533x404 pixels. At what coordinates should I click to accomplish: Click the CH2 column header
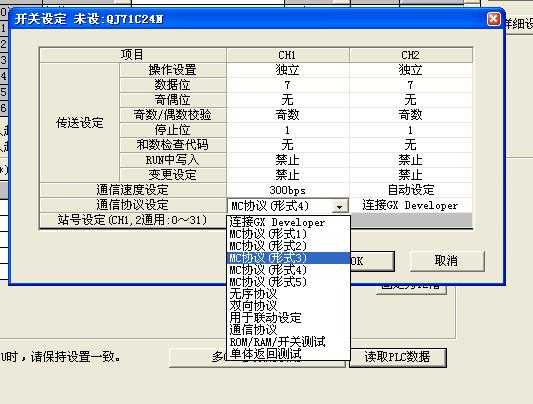click(x=411, y=55)
